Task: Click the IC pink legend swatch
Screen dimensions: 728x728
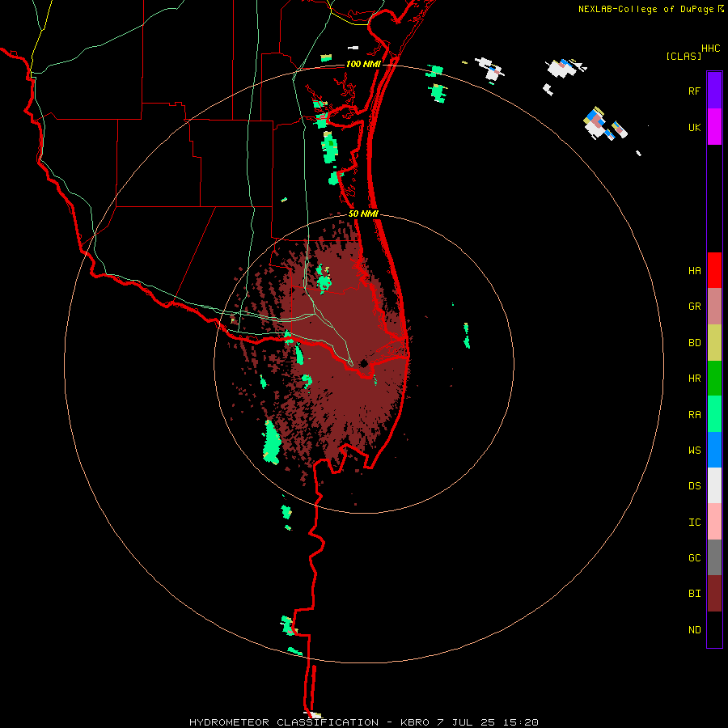Action: pos(714,522)
